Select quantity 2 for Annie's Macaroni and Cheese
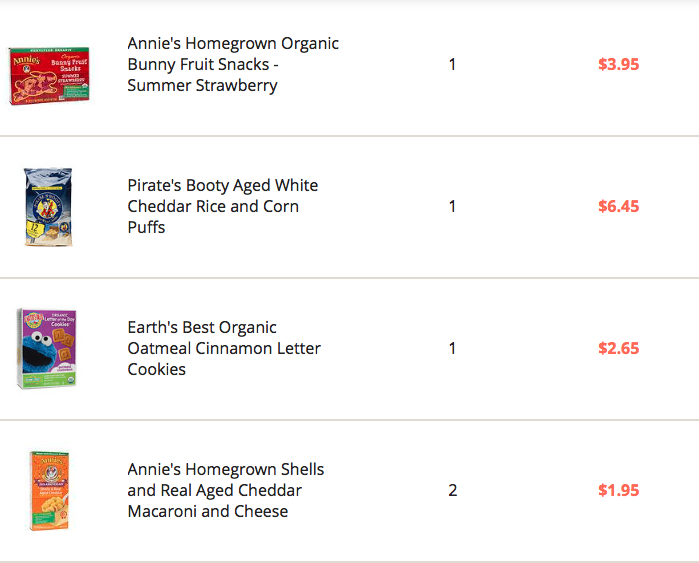This screenshot has width=699, height=563. (x=452, y=490)
